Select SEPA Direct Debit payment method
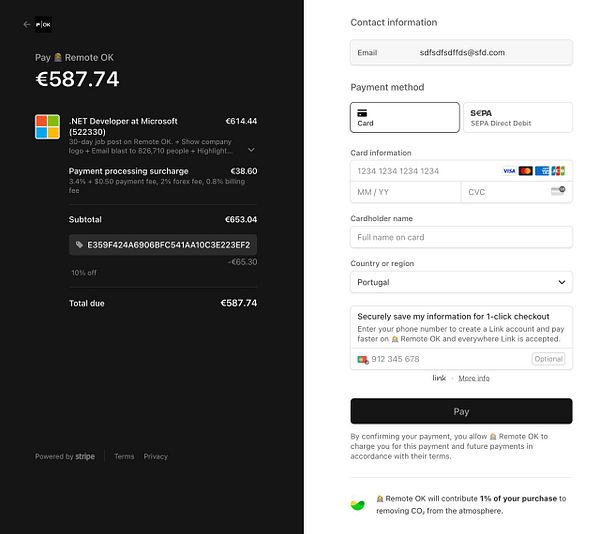The height and width of the screenshot is (534, 600). pyautogui.click(x=518, y=117)
